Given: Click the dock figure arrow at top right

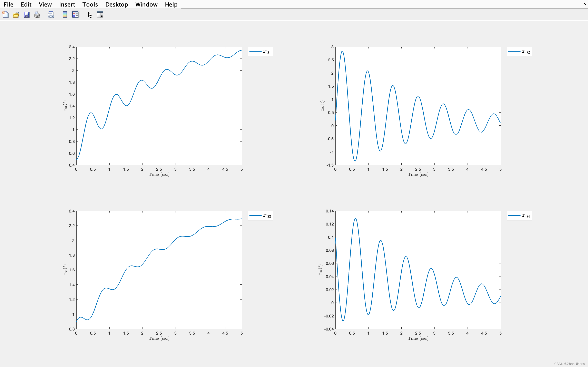Looking at the screenshot, I should point(585,4).
